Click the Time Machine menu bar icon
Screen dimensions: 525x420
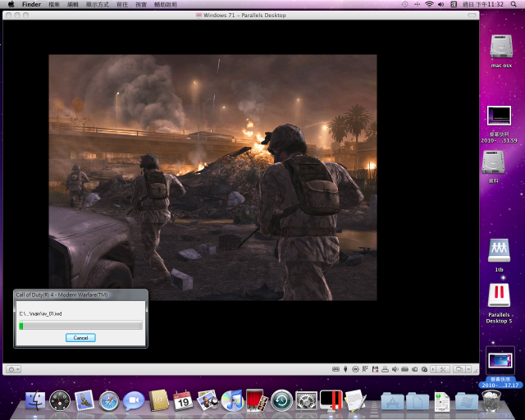tap(404, 4)
